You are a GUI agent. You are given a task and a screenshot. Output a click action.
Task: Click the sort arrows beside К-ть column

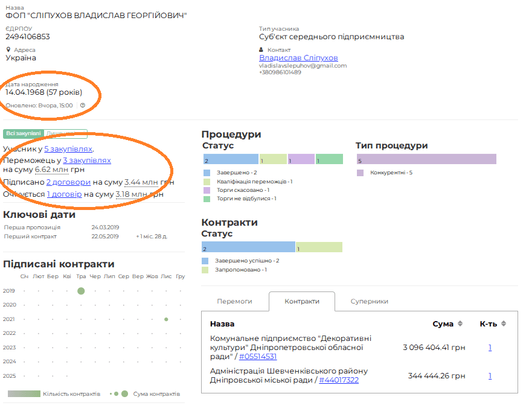(504, 324)
